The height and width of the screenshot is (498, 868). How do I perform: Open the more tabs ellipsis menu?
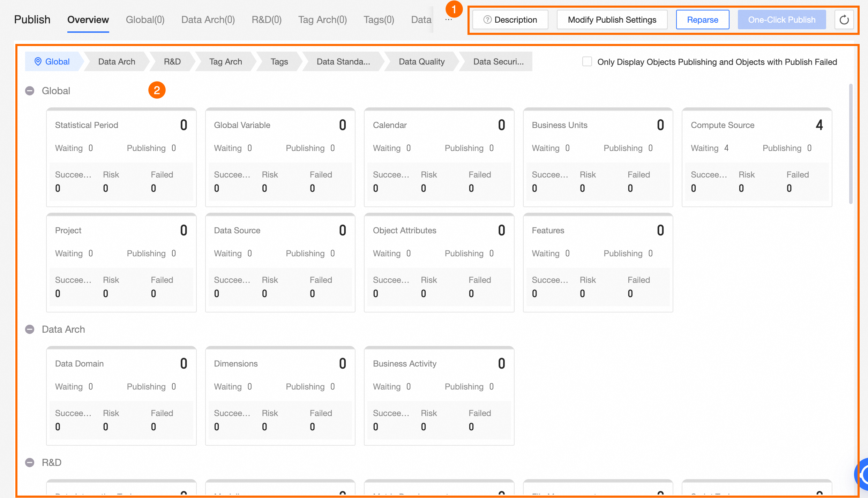click(449, 20)
